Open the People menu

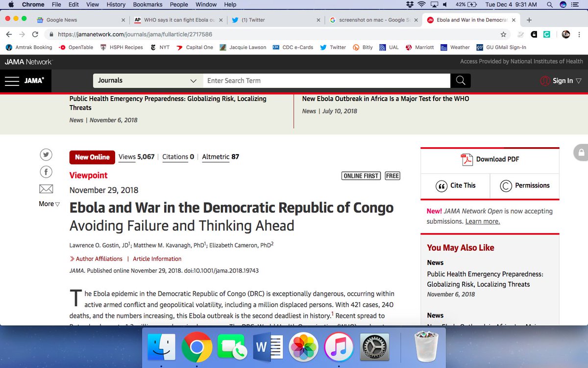(179, 4)
